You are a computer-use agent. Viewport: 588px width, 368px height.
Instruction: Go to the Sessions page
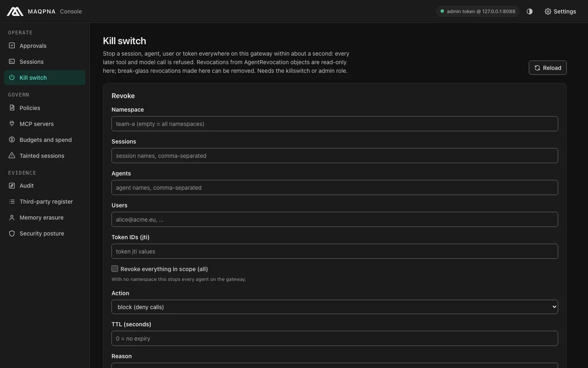[x=45, y=61]
